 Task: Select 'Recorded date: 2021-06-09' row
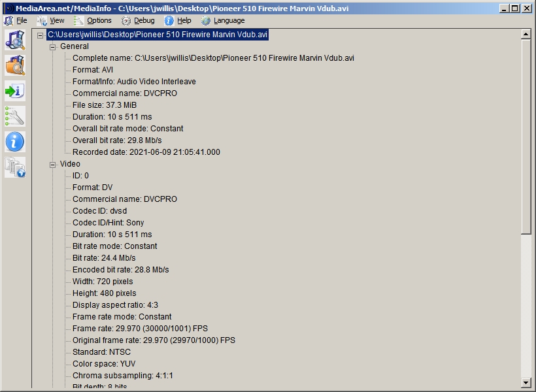pyautogui.click(x=146, y=152)
